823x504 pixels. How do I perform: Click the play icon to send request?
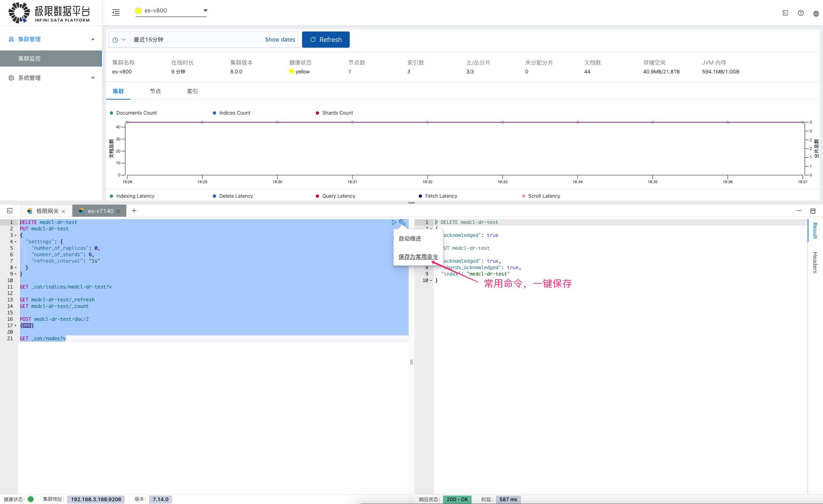pos(394,222)
